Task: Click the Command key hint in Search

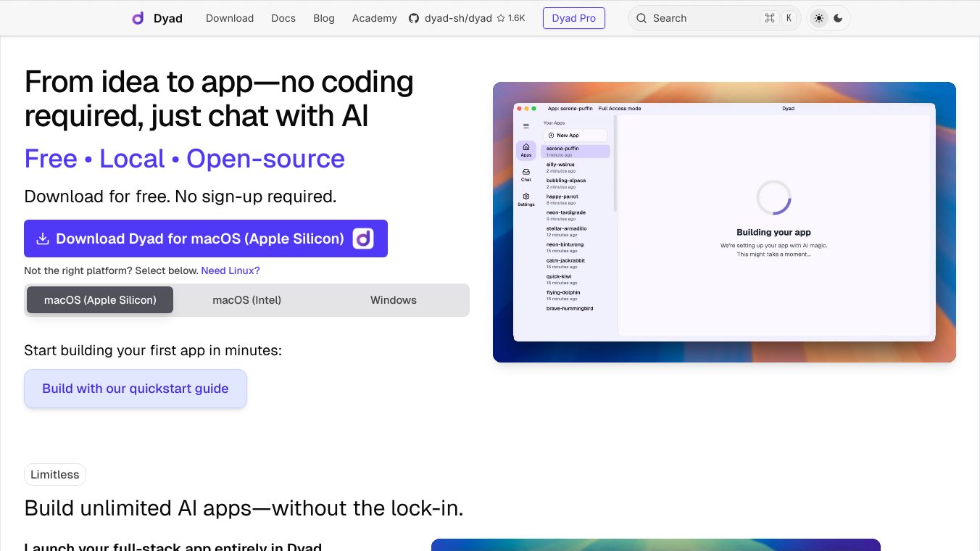Action: (x=770, y=18)
